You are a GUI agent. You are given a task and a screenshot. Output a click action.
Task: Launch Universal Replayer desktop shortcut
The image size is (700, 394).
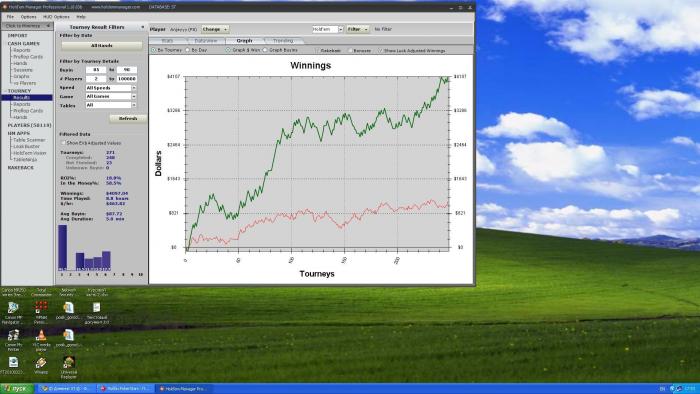tap(68, 362)
